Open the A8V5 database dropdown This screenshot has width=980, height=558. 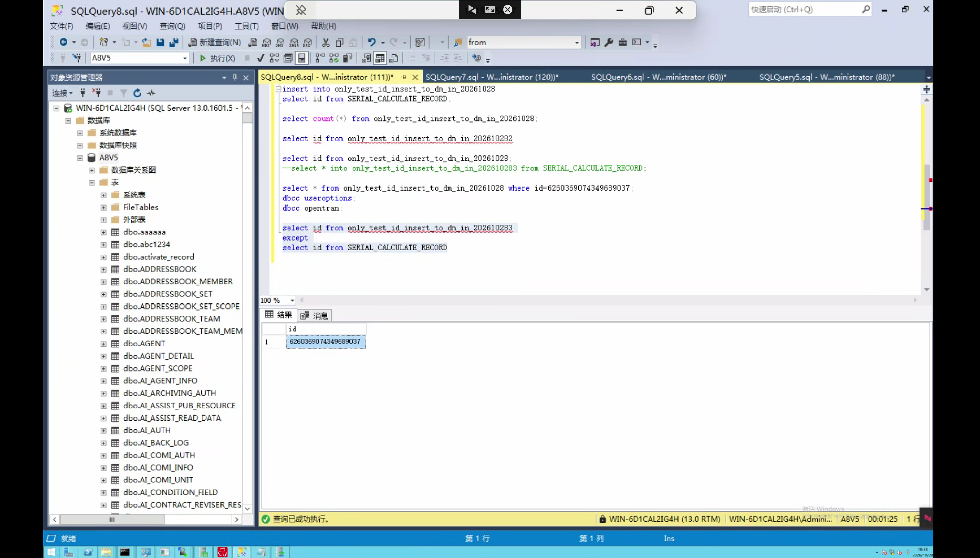point(185,58)
